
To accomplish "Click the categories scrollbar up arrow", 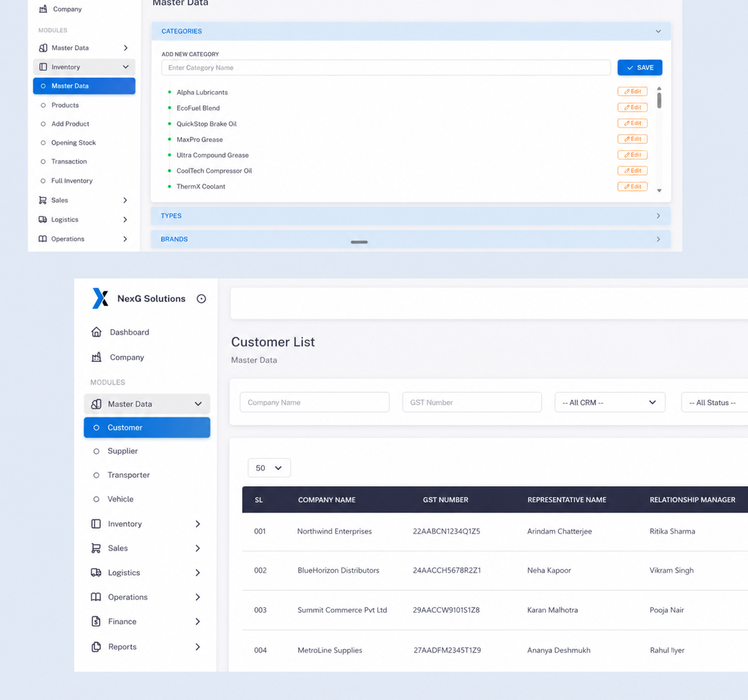I will point(659,89).
